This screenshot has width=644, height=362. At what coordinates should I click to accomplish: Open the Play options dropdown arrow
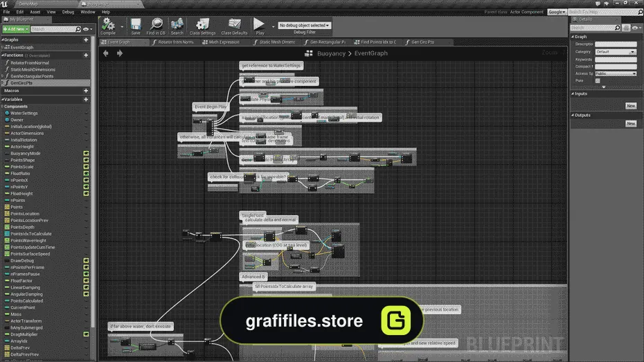(273, 27)
